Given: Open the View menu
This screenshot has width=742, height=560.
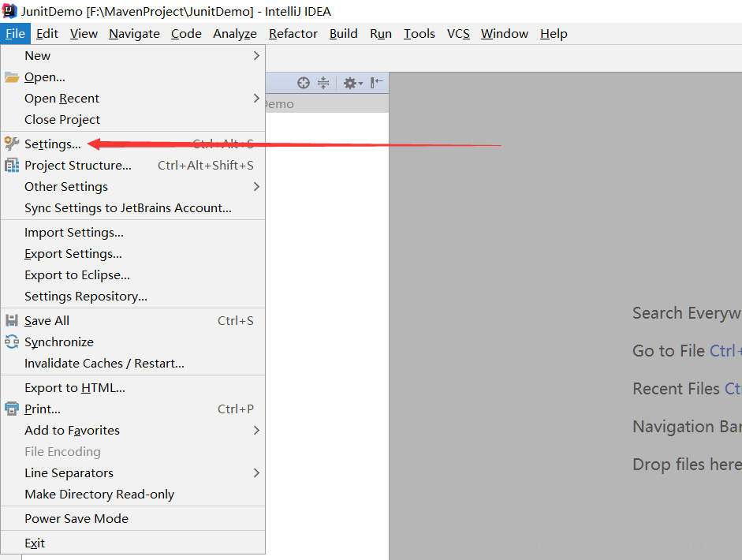Looking at the screenshot, I should coord(84,34).
